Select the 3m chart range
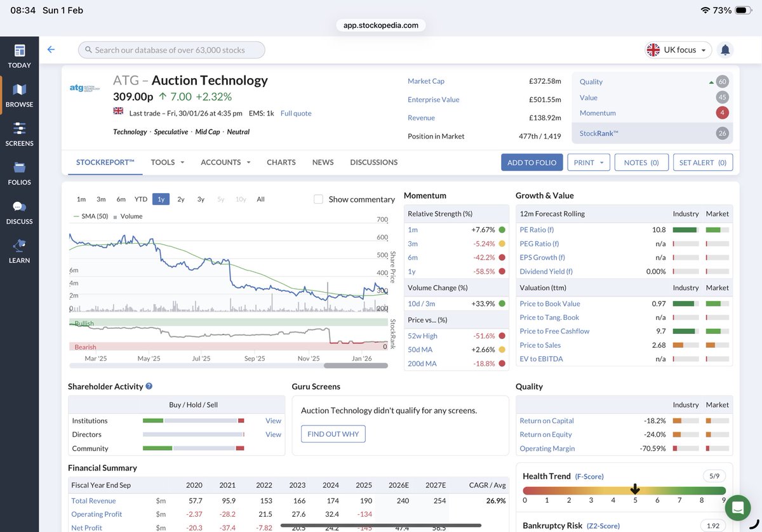The height and width of the screenshot is (532, 762). [x=101, y=199]
